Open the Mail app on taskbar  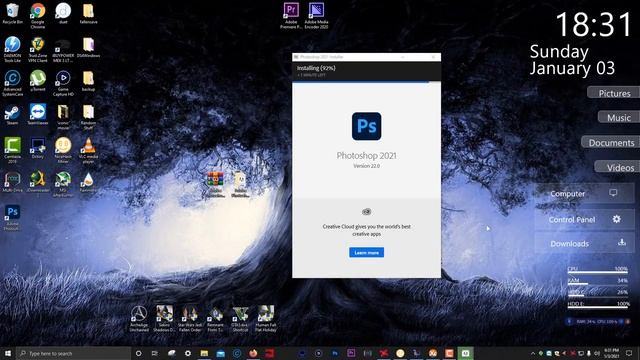(220, 353)
